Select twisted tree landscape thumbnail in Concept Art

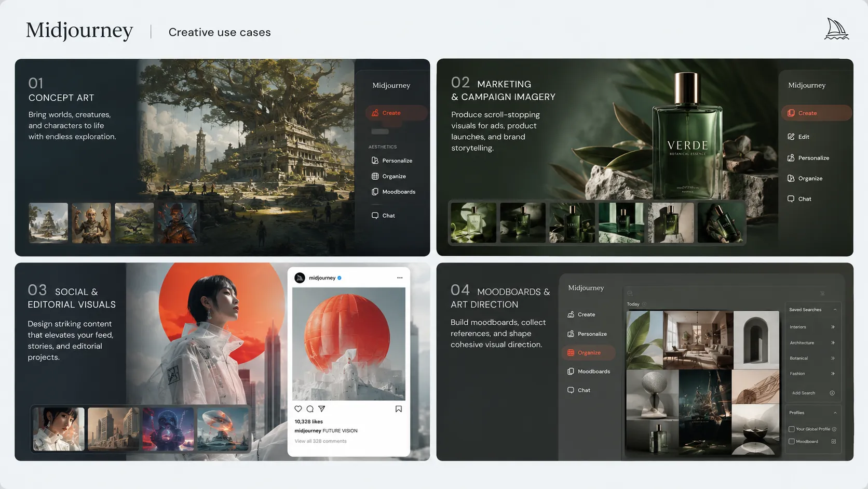[x=134, y=222]
